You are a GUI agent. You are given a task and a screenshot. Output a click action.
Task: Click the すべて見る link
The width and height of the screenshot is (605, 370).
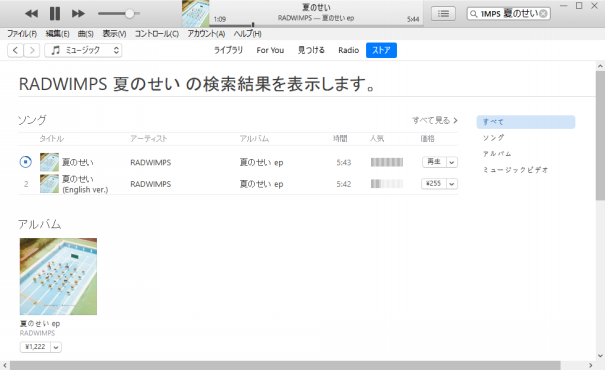pos(435,120)
